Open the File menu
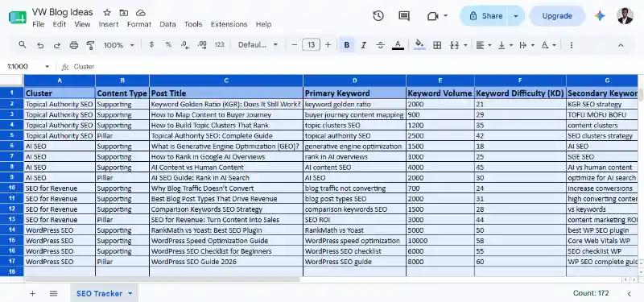644x302 pixels. 38,24
